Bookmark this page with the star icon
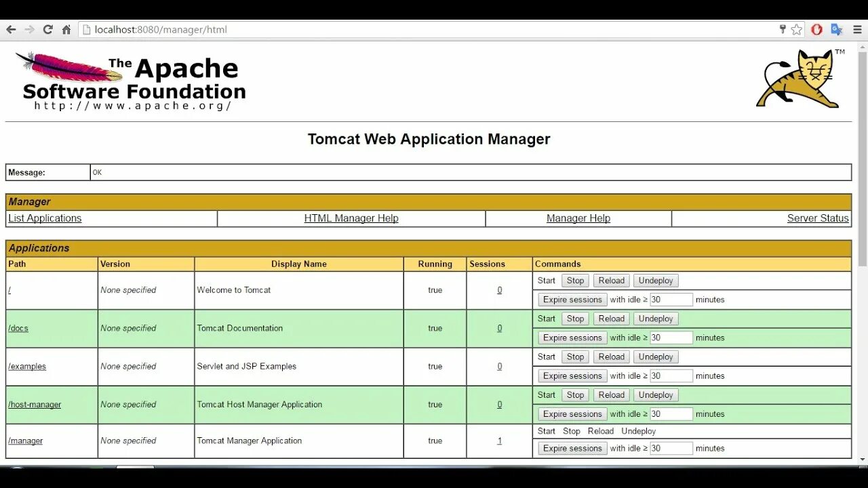868x488 pixels. click(x=797, y=29)
